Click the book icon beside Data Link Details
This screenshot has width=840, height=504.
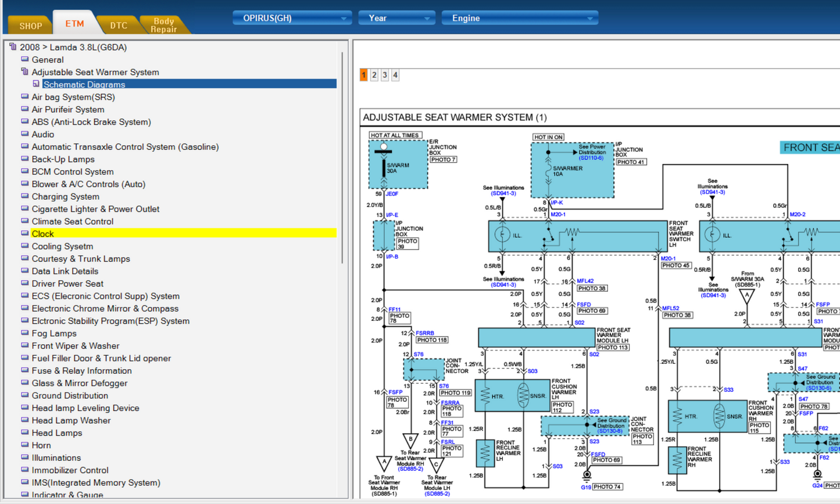pos(24,271)
